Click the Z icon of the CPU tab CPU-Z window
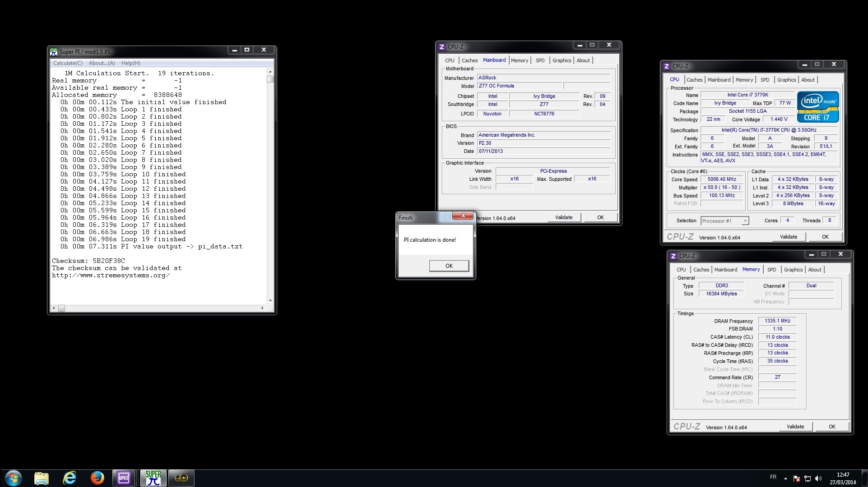Image resolution: width=868 pixels, height=487 pixels. click(x=667, y=66)
